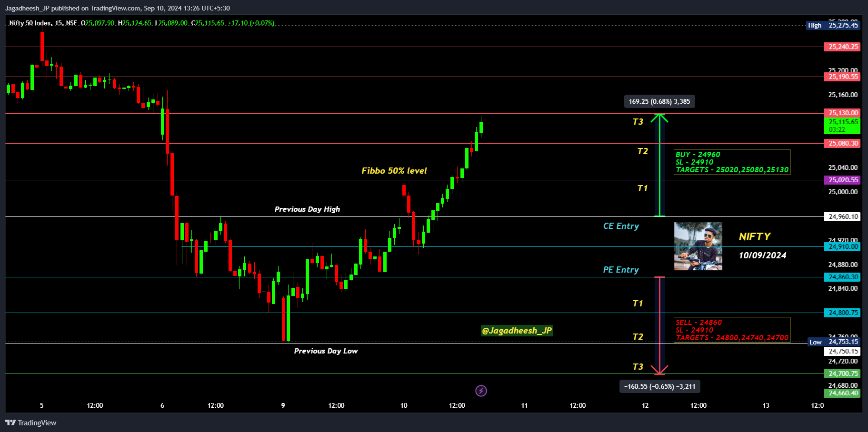Click the white 24,960.10 price label
Image resolution: width=868 pixels, height=432 pixels.
coord(842,216)
